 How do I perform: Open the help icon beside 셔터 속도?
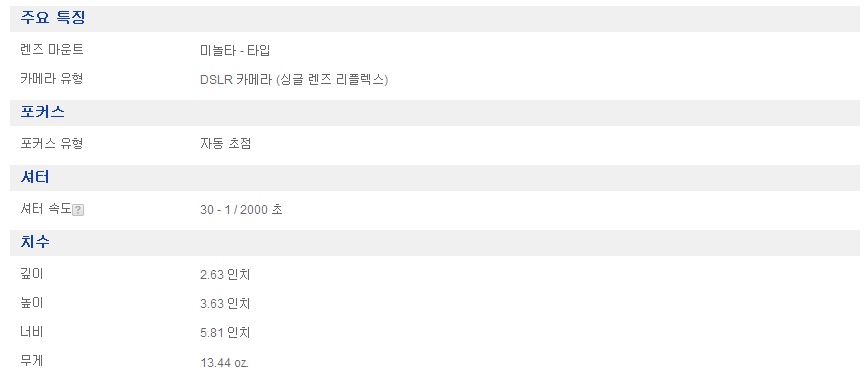[78, 210]
